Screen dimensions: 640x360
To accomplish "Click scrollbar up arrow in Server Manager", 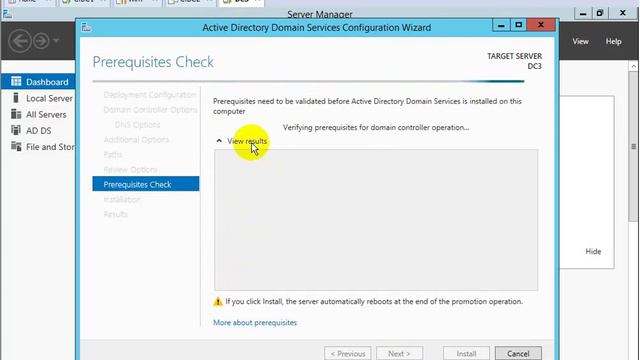I will (x=633, y=66).
